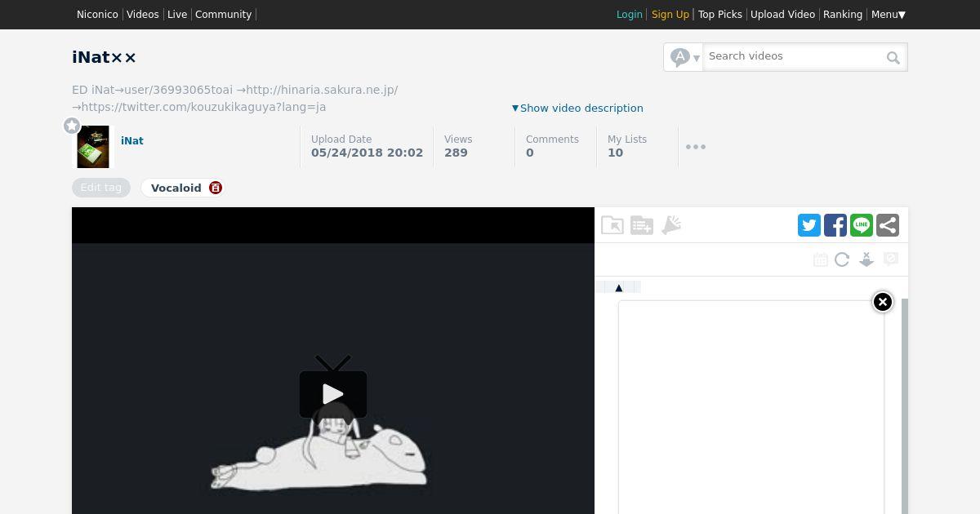980x514 pixels.
Task: Click the red dictionary icon beside Vocaloid
Action: [x=216, y=188]
